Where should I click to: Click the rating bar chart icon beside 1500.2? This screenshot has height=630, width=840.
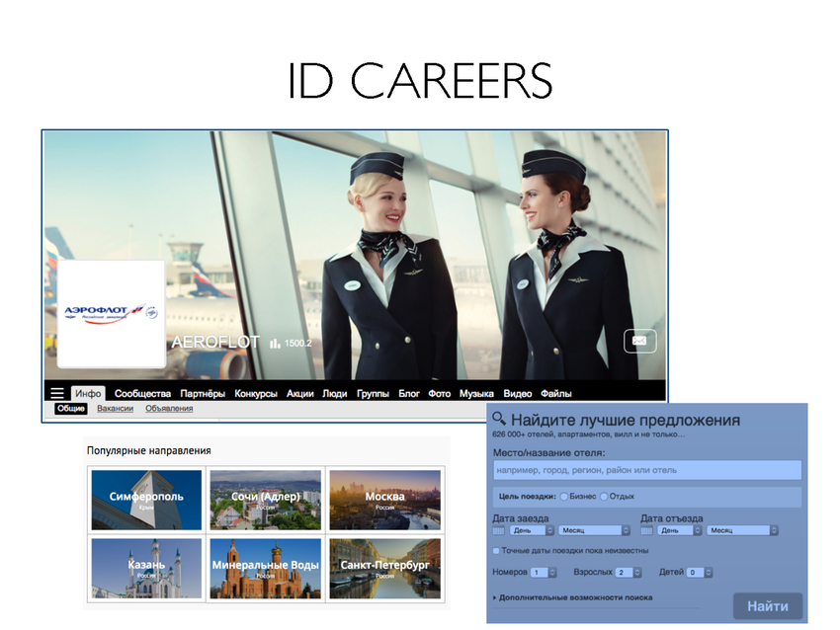275,343
